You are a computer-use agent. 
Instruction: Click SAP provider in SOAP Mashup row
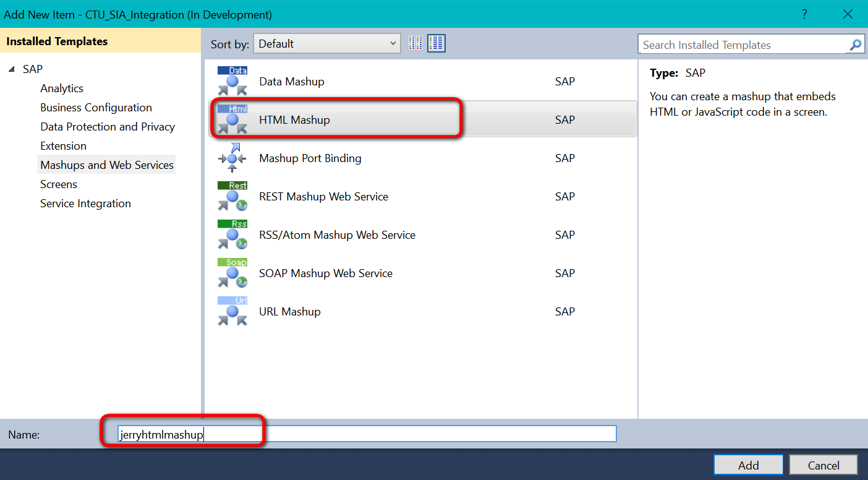coord(565,273)
